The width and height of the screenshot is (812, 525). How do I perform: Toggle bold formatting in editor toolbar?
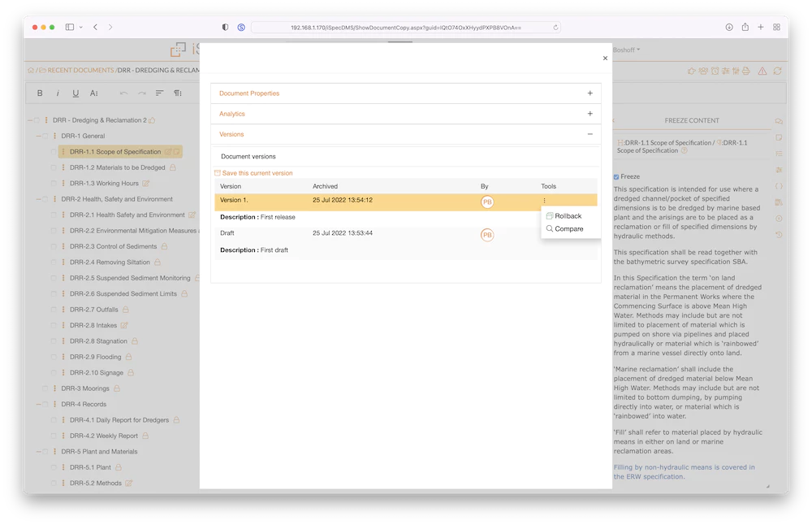40,93
